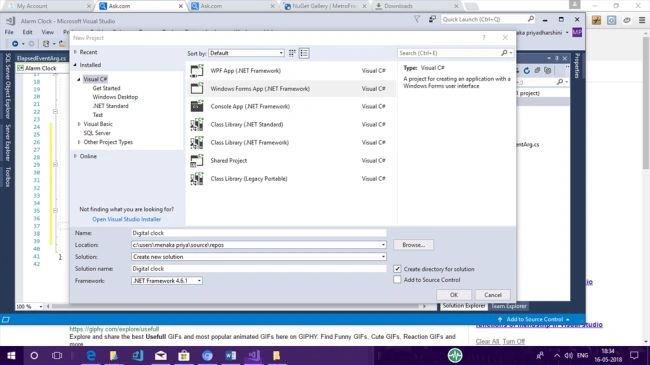Image resolution: width=650 pixels, height=365 pixels.
Task: Select Windows Desktop under Visual C#
Action: coord(115,97)
